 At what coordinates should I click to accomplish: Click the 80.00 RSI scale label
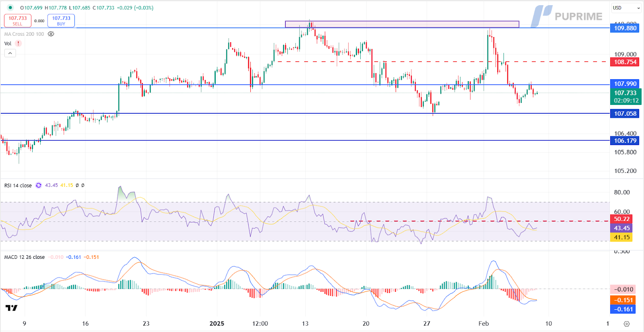click(622, 192)
